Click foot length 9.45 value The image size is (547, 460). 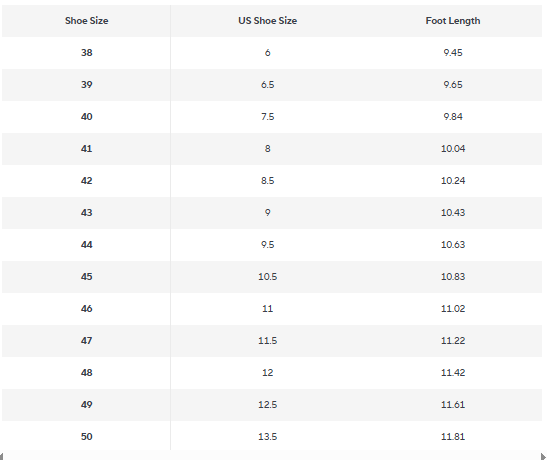pyautogui.click(x=453, y=53)
